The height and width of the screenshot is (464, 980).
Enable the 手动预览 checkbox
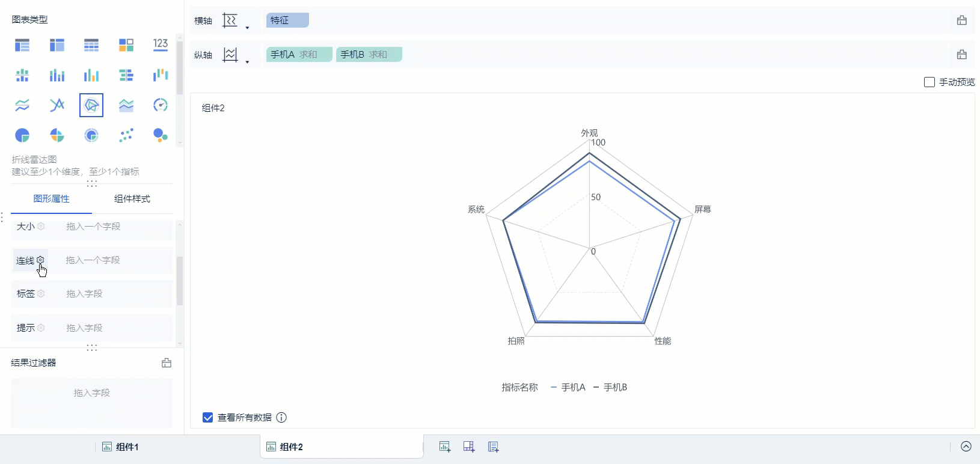(x=929, y=82)
